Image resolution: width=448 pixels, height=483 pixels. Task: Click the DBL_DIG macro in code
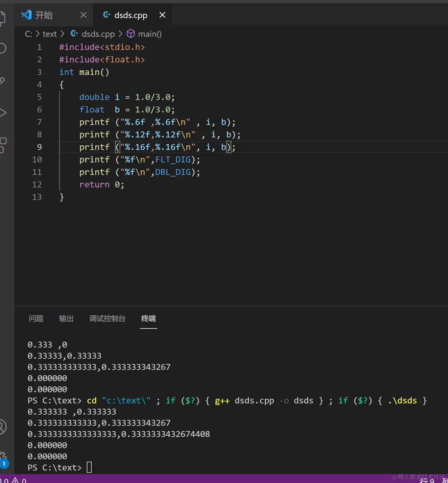coord(173,172)
